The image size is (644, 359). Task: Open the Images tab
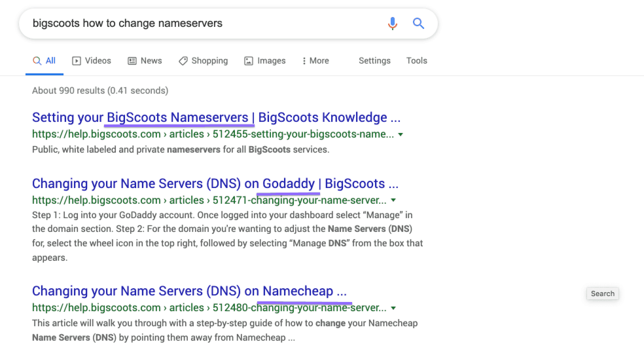[265, 61]
